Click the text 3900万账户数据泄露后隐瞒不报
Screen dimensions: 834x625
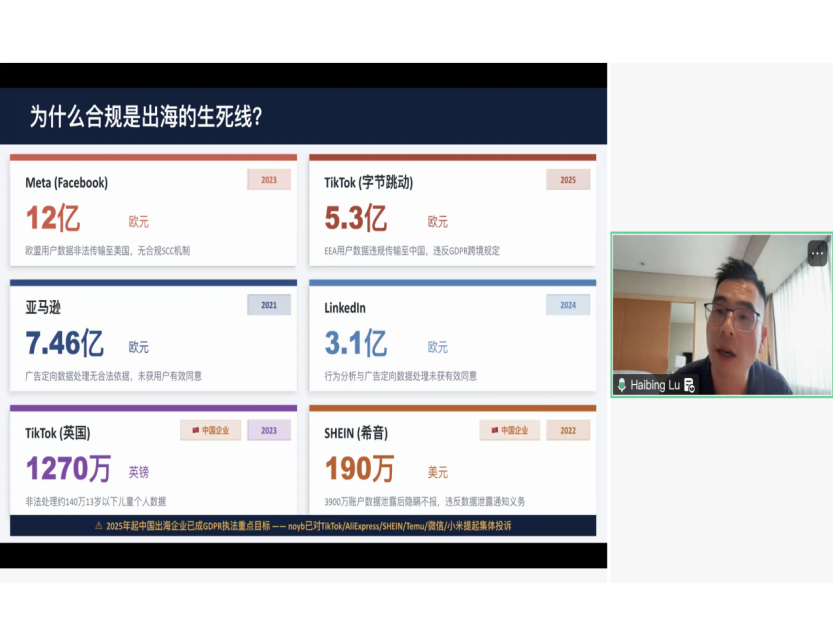coord(382,502)
